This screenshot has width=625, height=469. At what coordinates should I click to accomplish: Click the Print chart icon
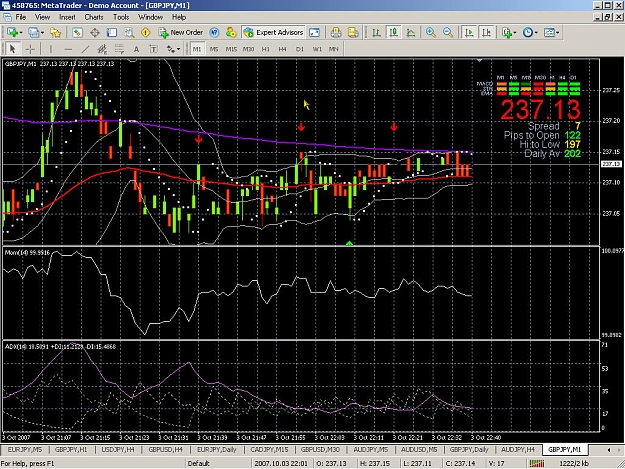(336, 32)
